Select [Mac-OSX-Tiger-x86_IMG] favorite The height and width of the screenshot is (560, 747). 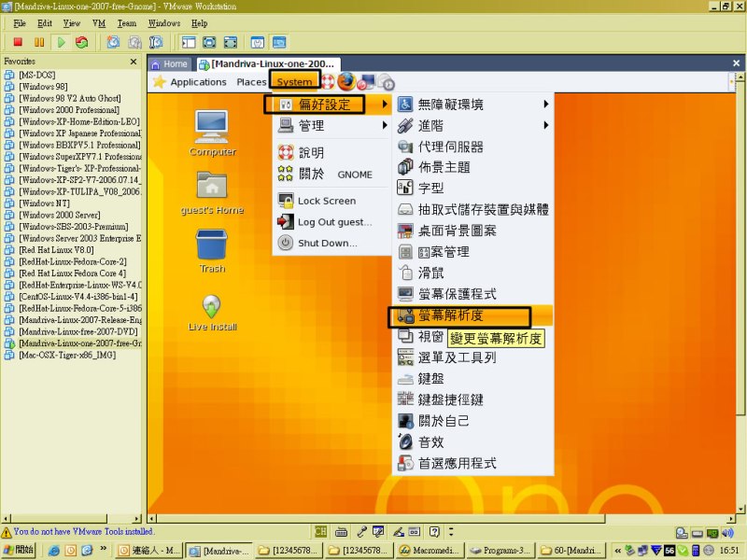67,356
